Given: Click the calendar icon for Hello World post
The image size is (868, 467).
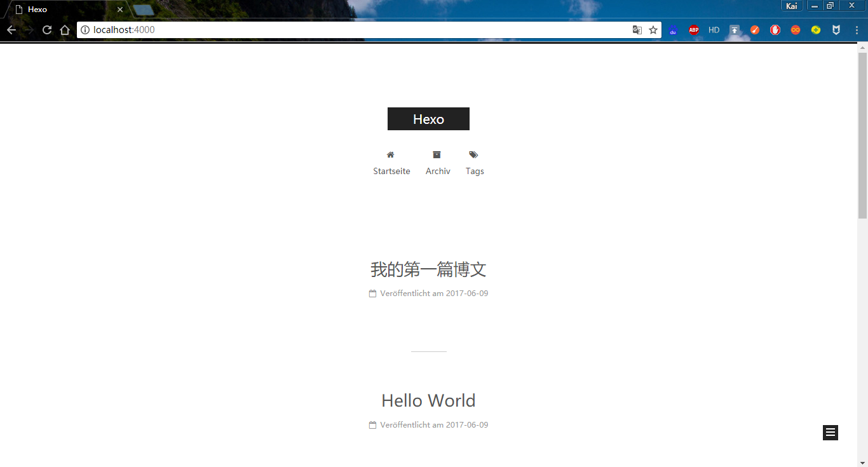Looking at the screenshot, I should point(373,425).
